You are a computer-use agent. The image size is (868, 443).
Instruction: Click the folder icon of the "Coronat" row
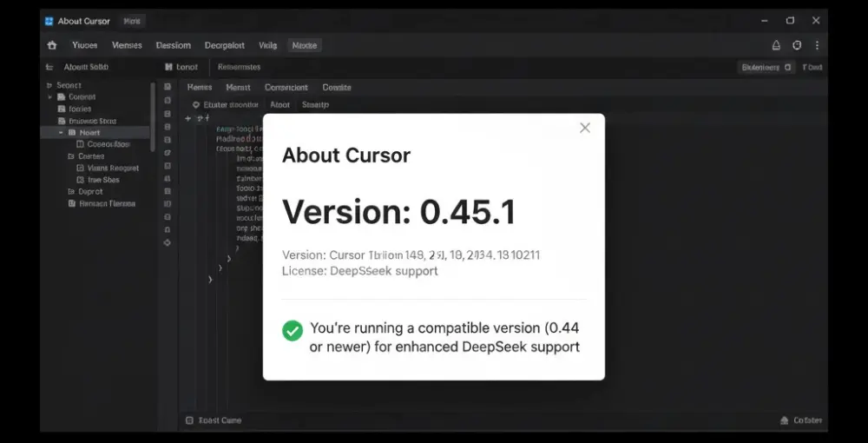62,97
